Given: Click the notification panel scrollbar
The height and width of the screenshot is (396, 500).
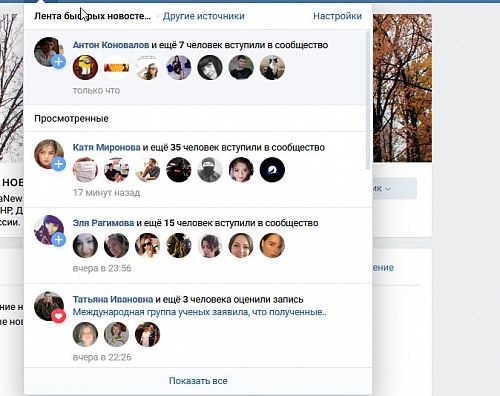Looking at the screenshot, I should (368, 100).
